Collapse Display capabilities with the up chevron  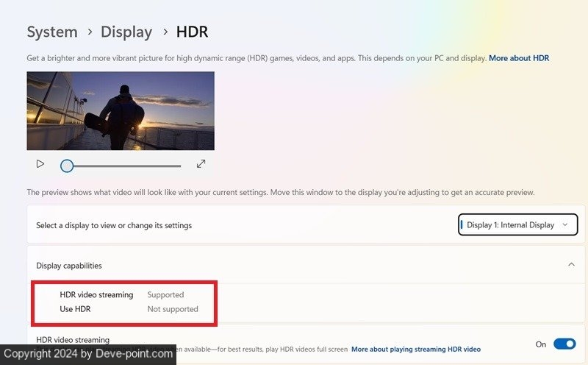[x=571, y=265]
